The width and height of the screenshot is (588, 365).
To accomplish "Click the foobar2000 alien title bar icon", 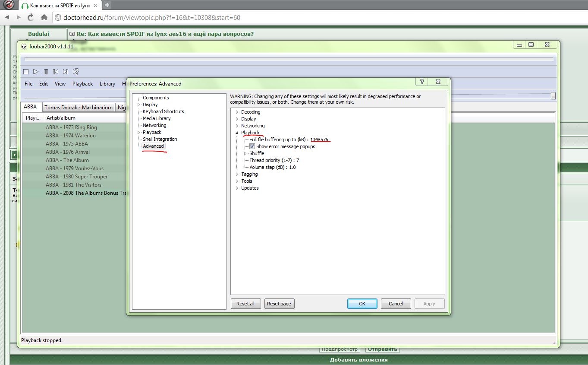I will pos(24,47).
